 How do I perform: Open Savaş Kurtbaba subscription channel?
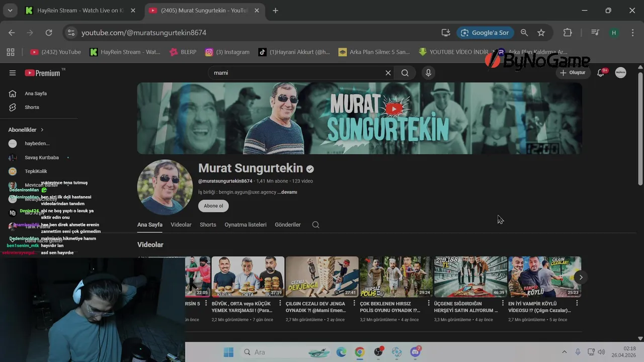point(42,157)
